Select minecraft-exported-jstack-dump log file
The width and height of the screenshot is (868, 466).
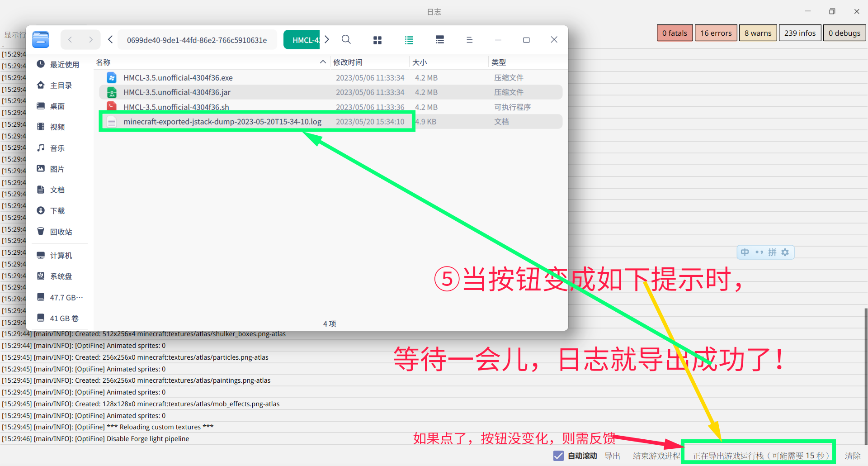[330, 121]
